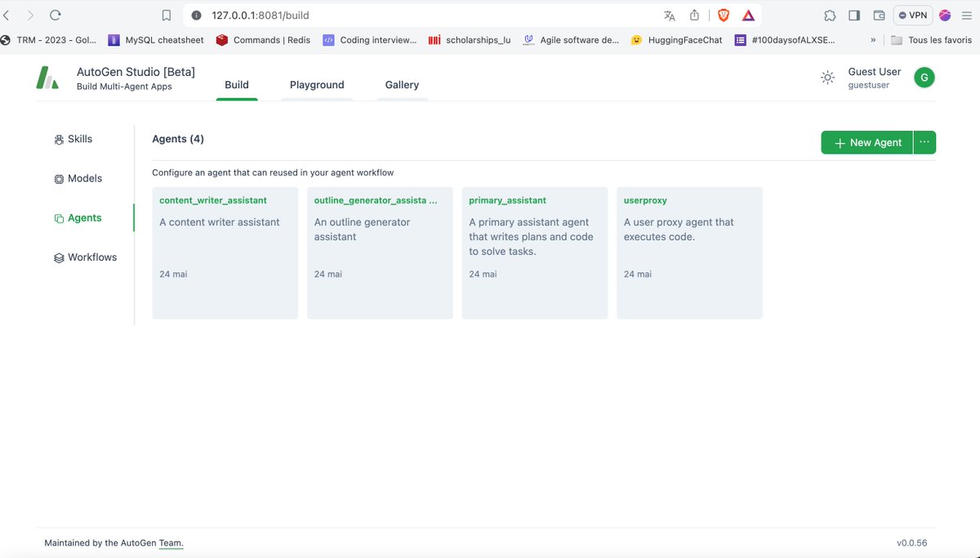The image size is (980, 558).
Task: Open the content_writer_assistant agent card
Action: [225, 253]
